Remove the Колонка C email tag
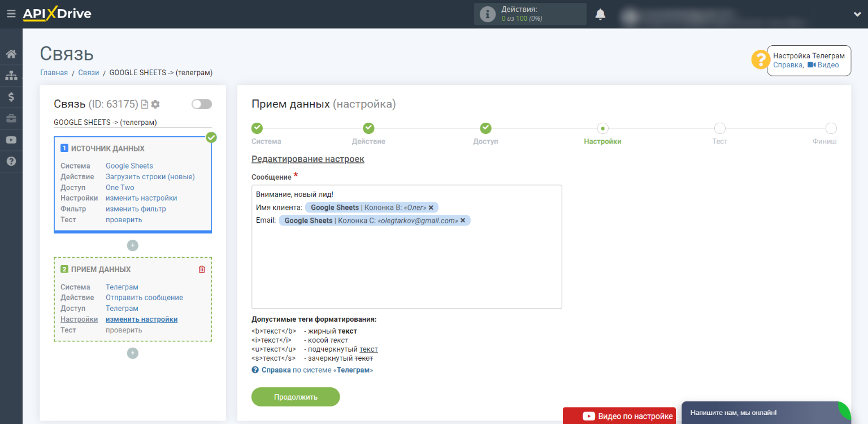Screen dimensions: 868x424 pyautogui.click(x=463, y=220)
